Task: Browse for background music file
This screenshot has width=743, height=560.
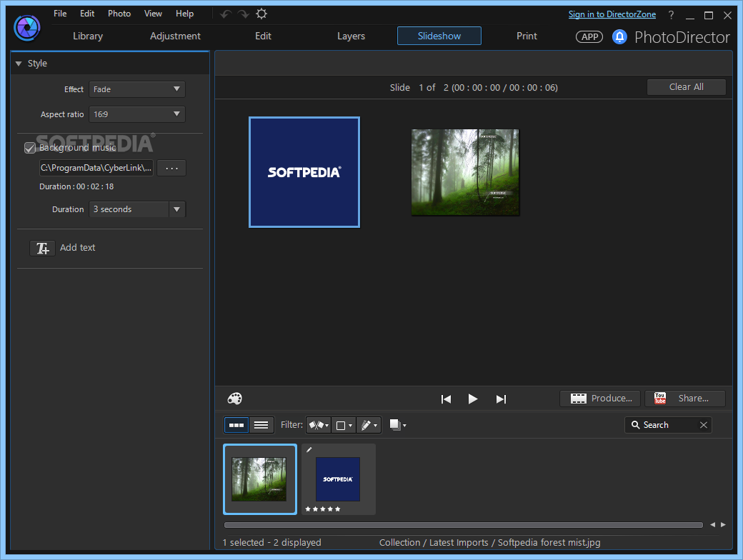Action: point(171,168)
